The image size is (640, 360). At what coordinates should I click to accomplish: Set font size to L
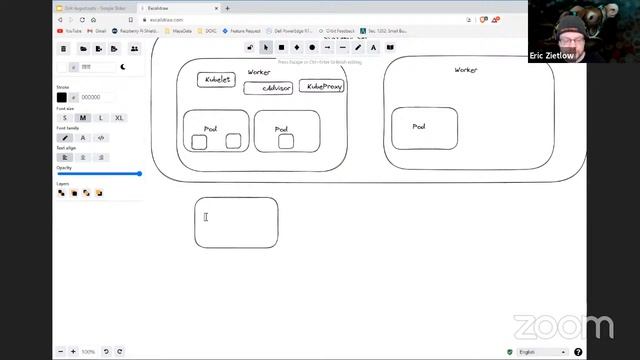(x=101, y=118)
